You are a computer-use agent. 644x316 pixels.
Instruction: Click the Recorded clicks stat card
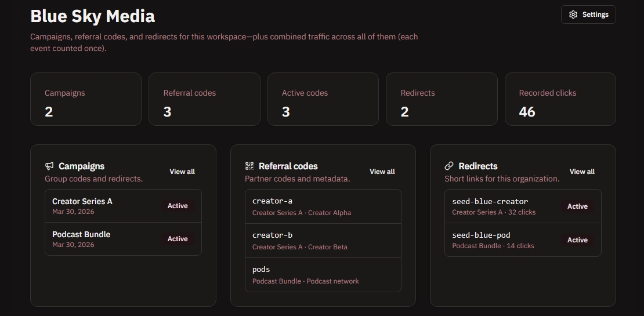[x=560, y=99]
